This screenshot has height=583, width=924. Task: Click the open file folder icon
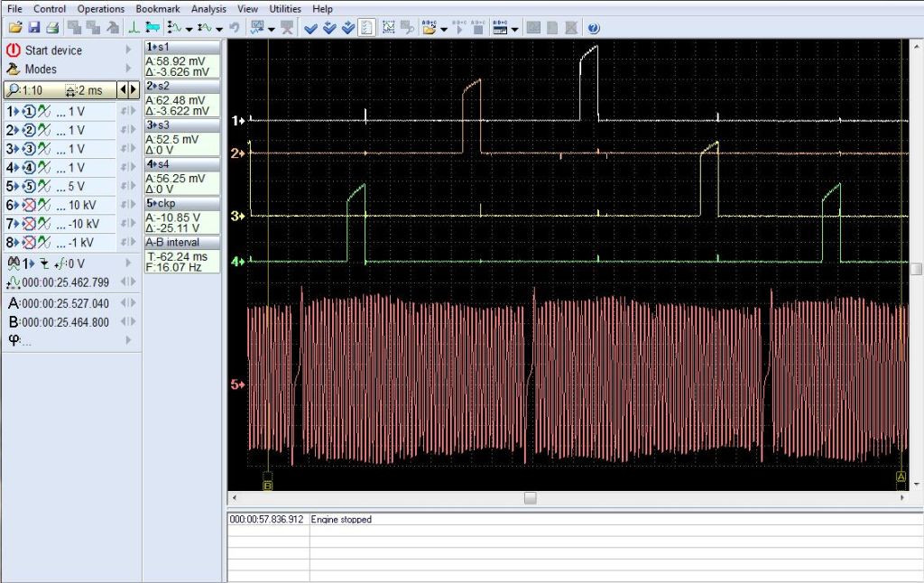pos(14,28)
